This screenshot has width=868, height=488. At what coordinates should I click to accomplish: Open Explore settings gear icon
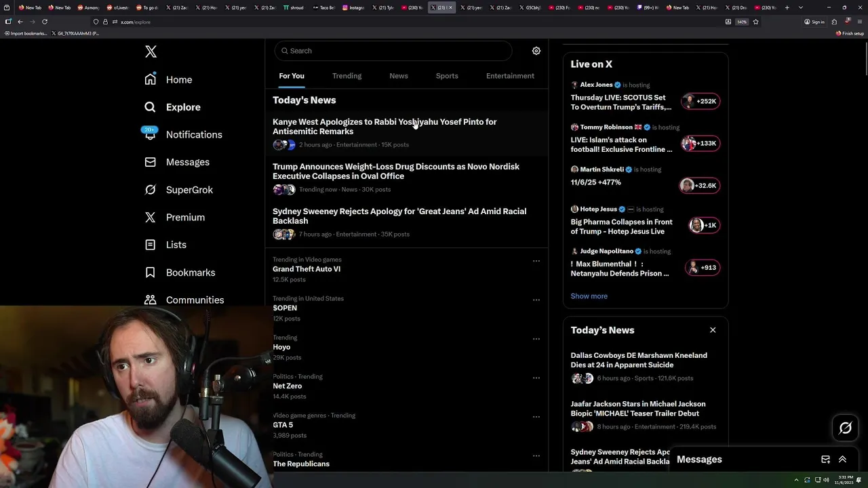536,51
